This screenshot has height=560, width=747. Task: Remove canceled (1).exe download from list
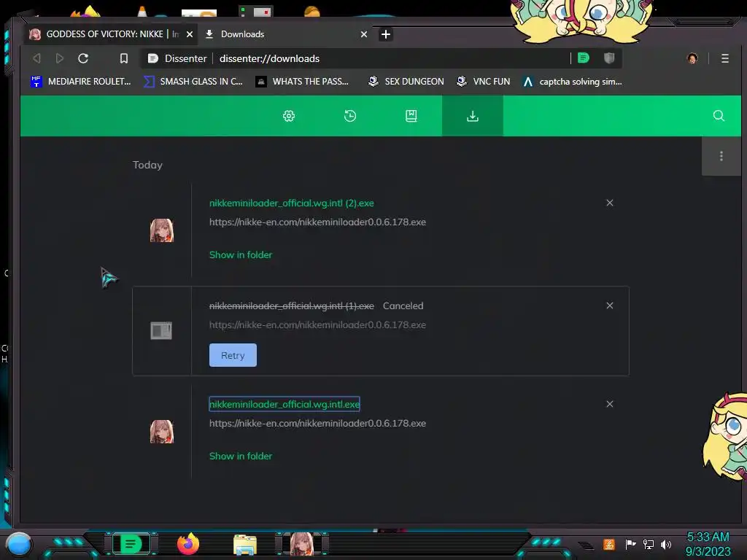610,306
